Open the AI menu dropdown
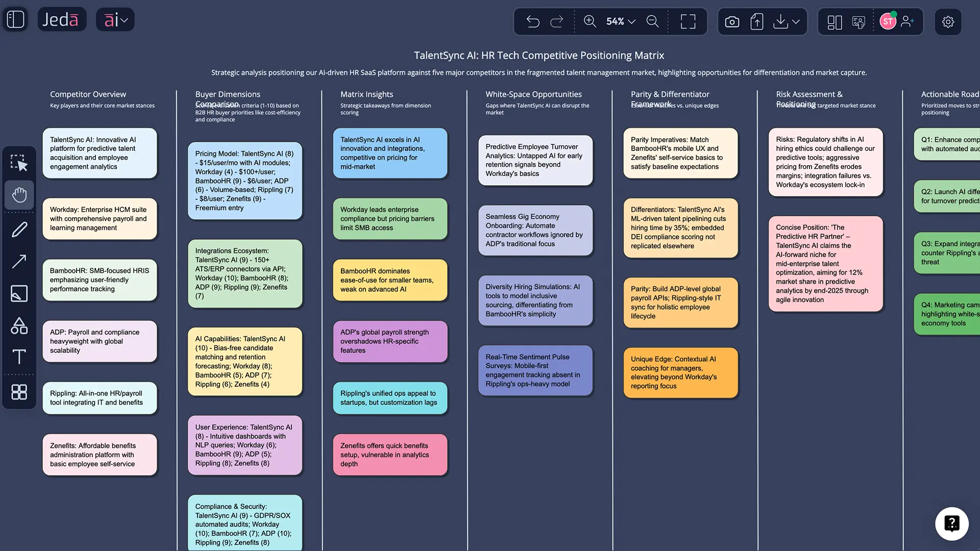 click(x=115, y=20)
